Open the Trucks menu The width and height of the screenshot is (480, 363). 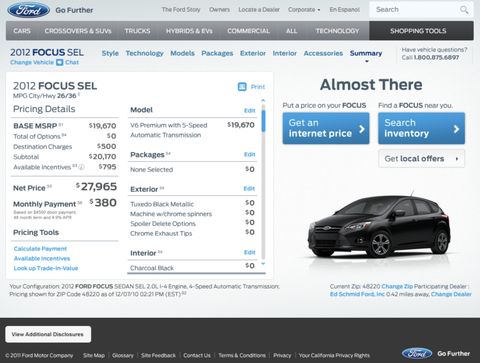(x=137, y=31)
